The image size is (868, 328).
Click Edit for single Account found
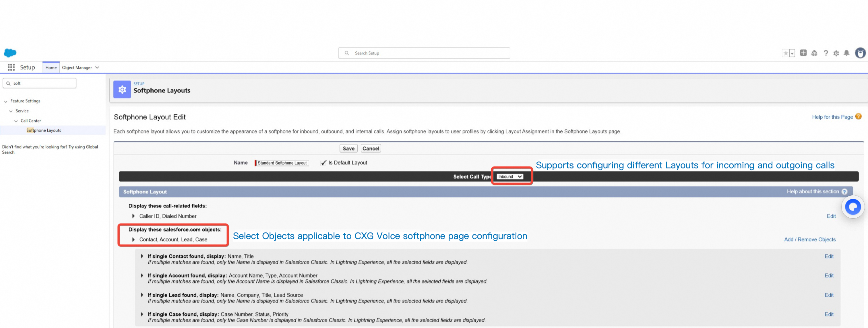point(829,275)
